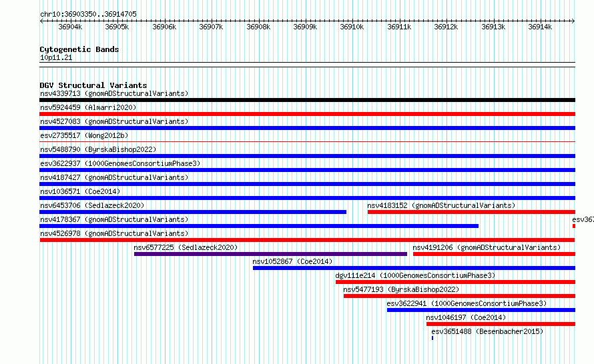Screen dimensions: 594x364
Task: Open label esv3622937 (1000GenomesConsortiumPhase3)
Action: tap(120, 163)
